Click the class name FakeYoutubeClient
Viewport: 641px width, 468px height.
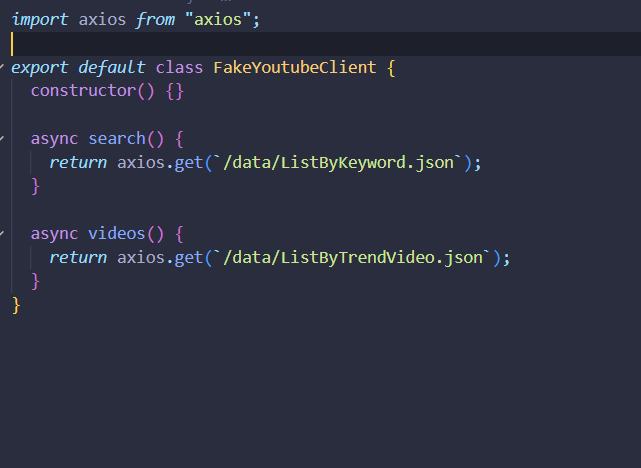point(295,67)
